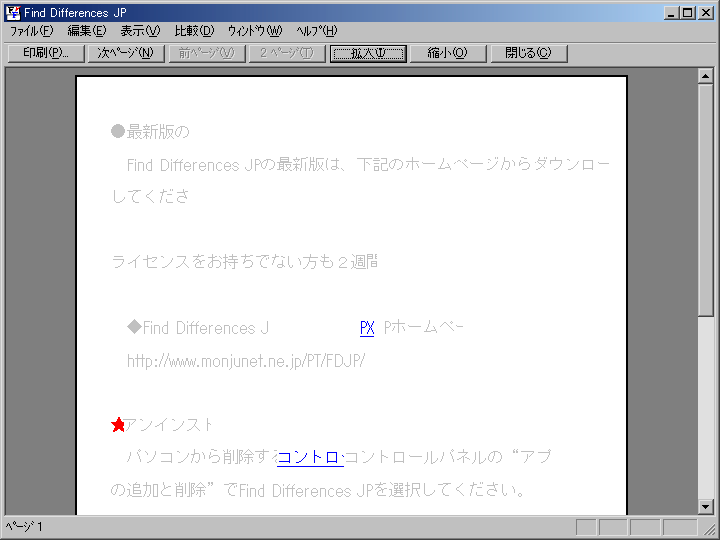Click the blue PX link
Image resolution: width=720 pixels, height=540 pixels.
tap(367, 328)
